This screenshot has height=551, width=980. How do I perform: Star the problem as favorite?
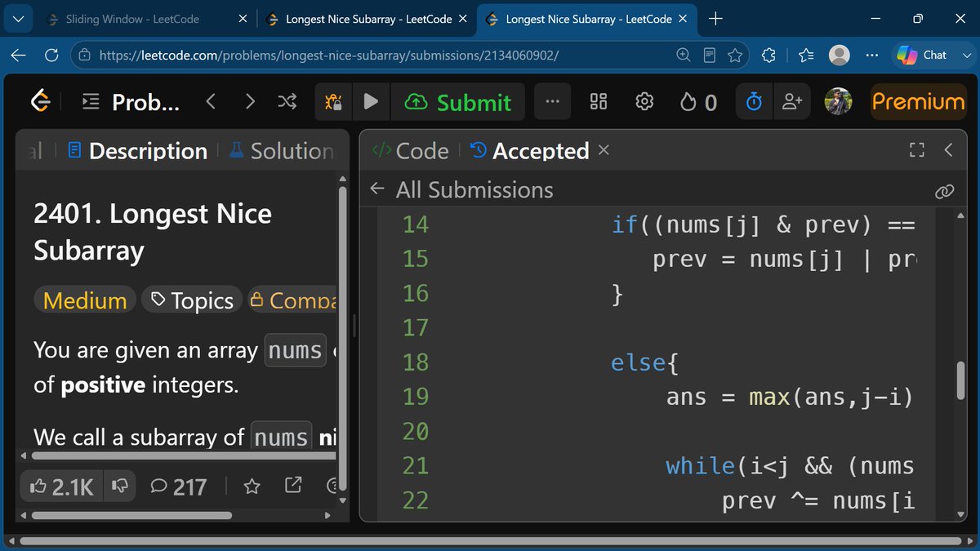(x=252, y=487)
